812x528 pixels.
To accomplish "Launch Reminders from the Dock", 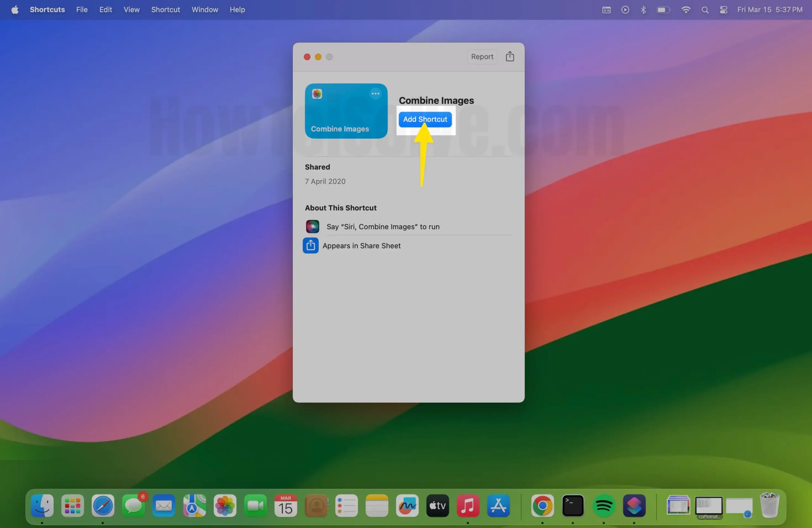I will click(347, 505).
